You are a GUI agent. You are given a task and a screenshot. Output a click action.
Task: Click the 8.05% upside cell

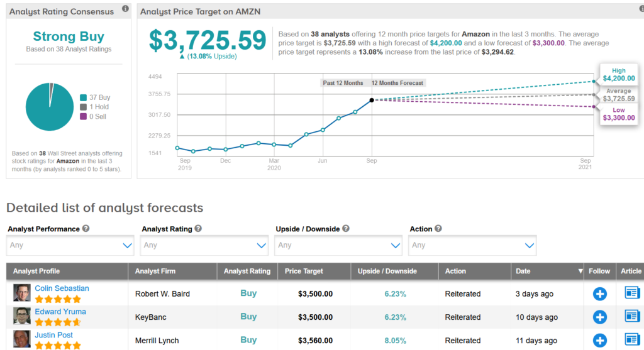click(395, 341)
